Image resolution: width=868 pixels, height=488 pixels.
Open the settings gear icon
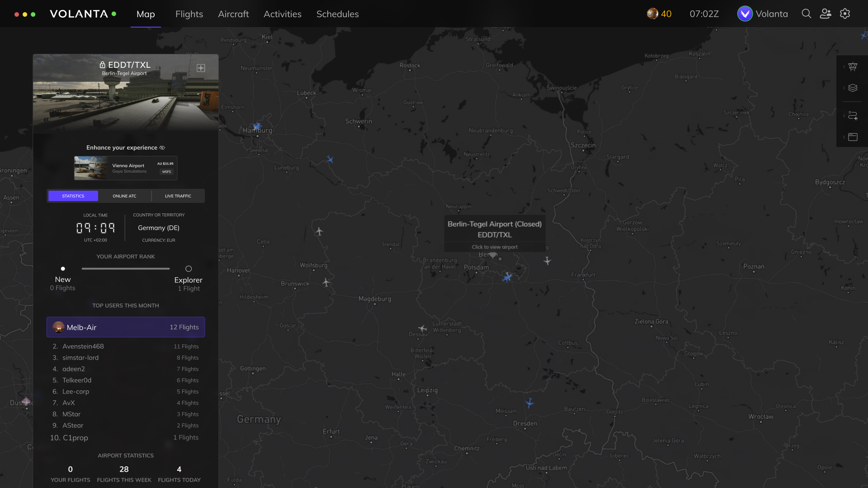pos(845,14)
